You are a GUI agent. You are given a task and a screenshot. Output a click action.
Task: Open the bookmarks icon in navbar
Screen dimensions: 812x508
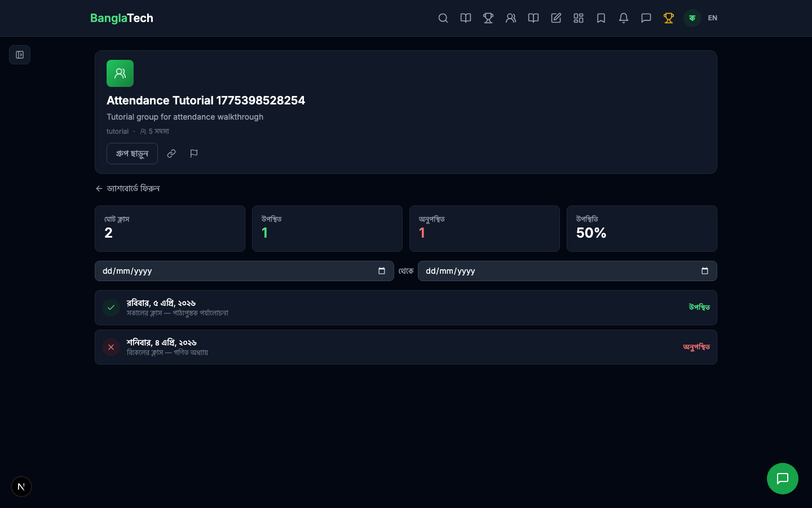coord(601,18)
